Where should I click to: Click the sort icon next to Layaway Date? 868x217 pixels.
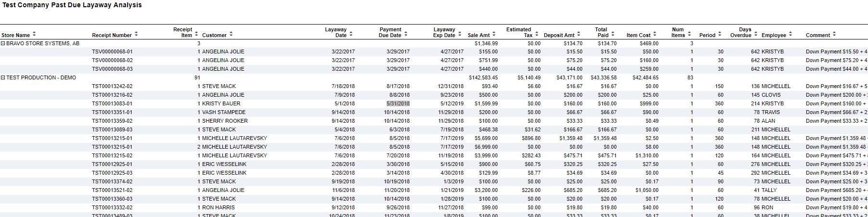click(x=350, y=35)
